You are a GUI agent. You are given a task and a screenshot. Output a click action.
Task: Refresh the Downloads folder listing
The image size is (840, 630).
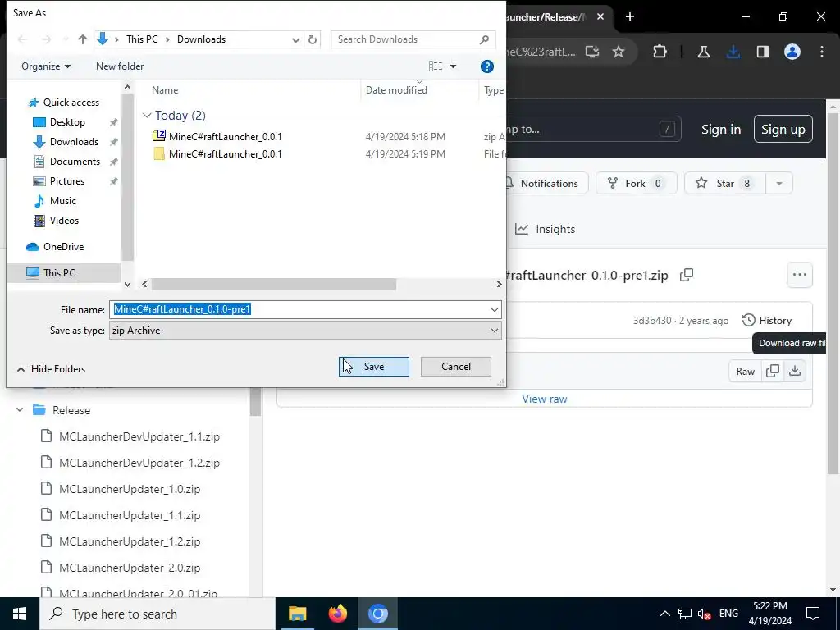pos(313,39)
